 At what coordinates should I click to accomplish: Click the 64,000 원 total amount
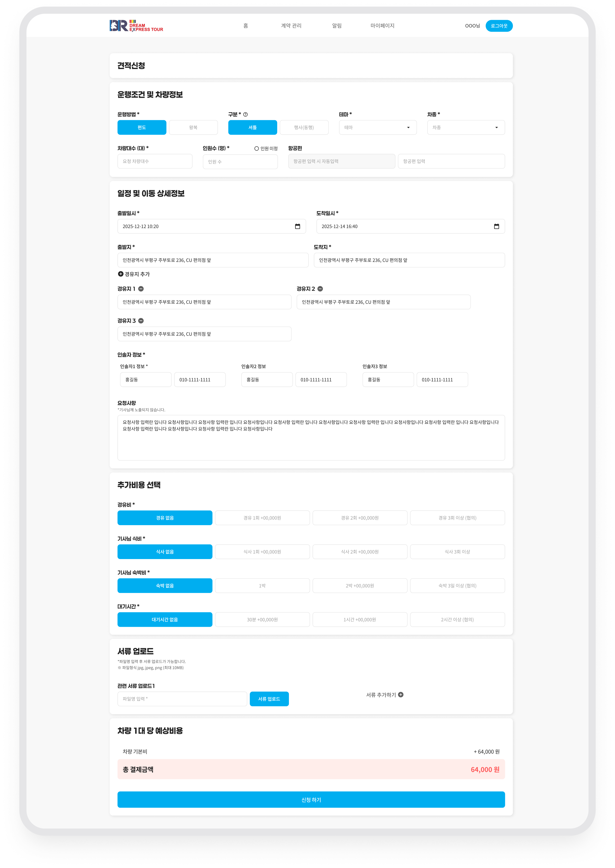click(x=485, y=769)
